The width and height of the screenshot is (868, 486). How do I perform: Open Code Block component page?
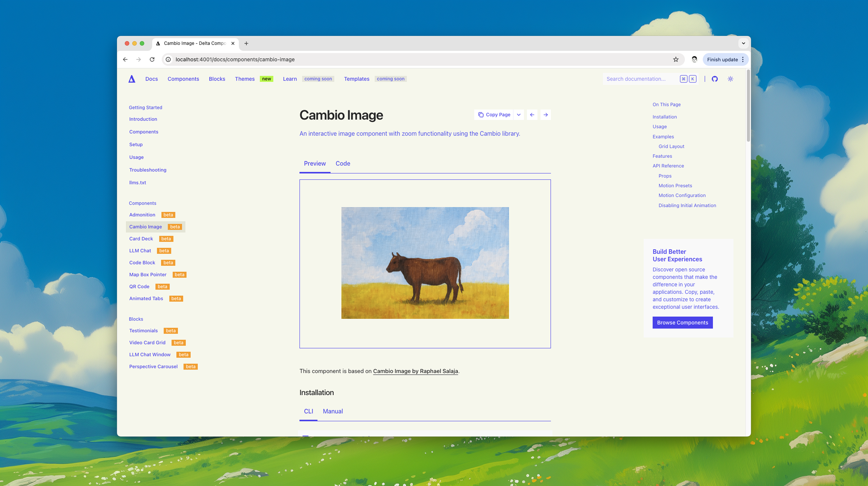click(142, 263)
